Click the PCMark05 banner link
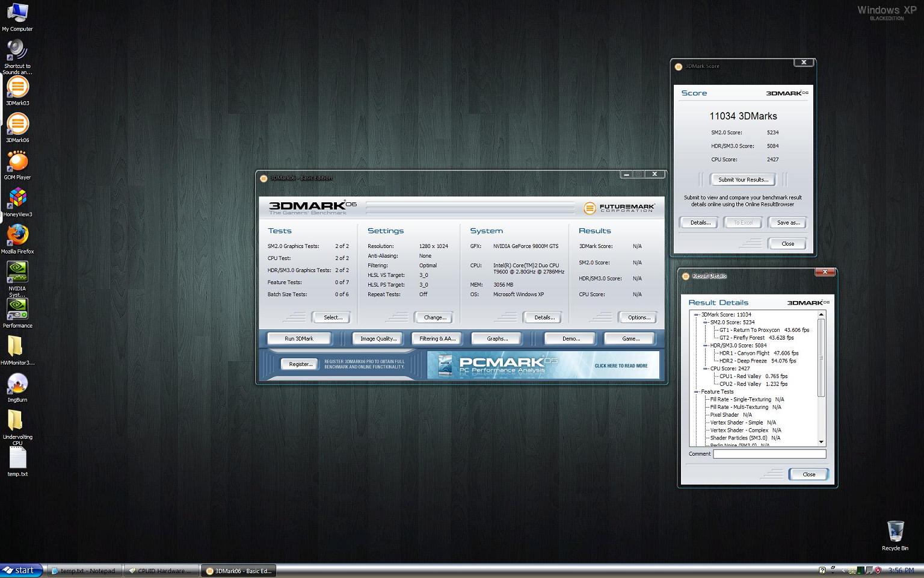924x578 pixels. (x=543, y=365)
